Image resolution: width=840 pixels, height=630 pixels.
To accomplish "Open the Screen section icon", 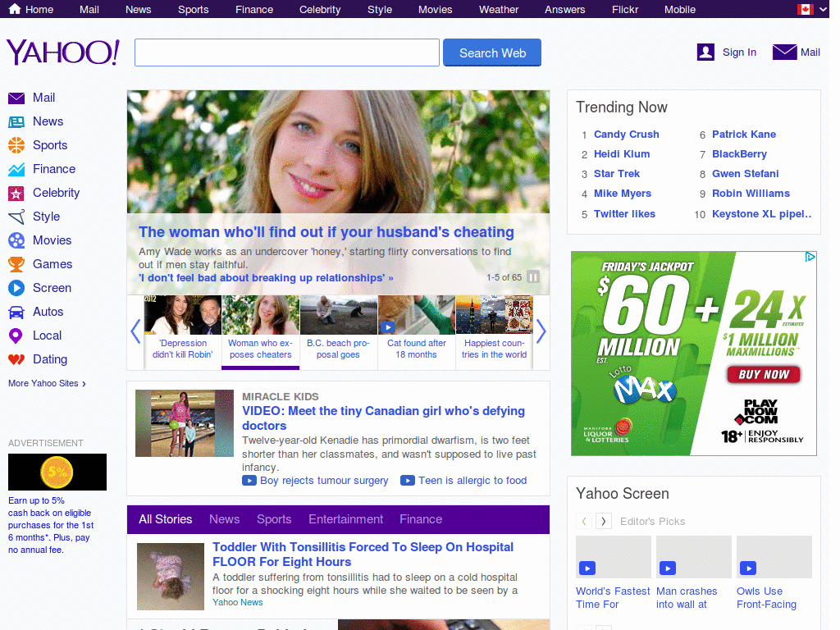I will [17, 288].
